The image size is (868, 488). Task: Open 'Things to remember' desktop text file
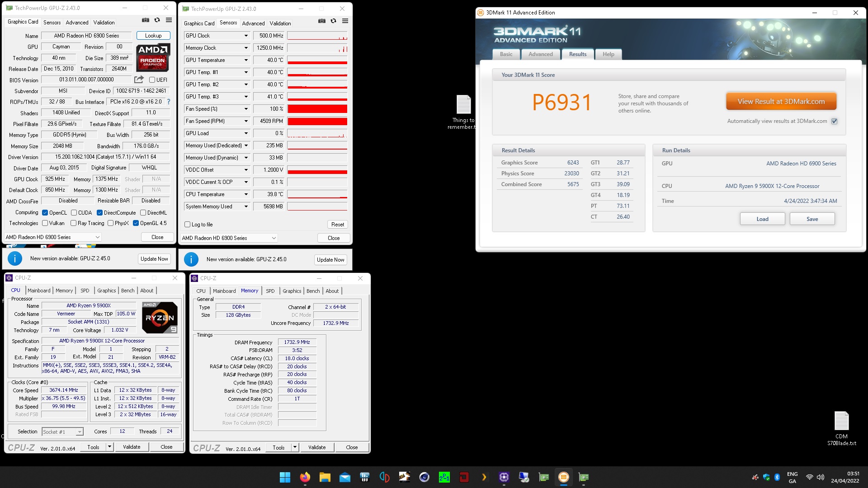click(463, 112)
